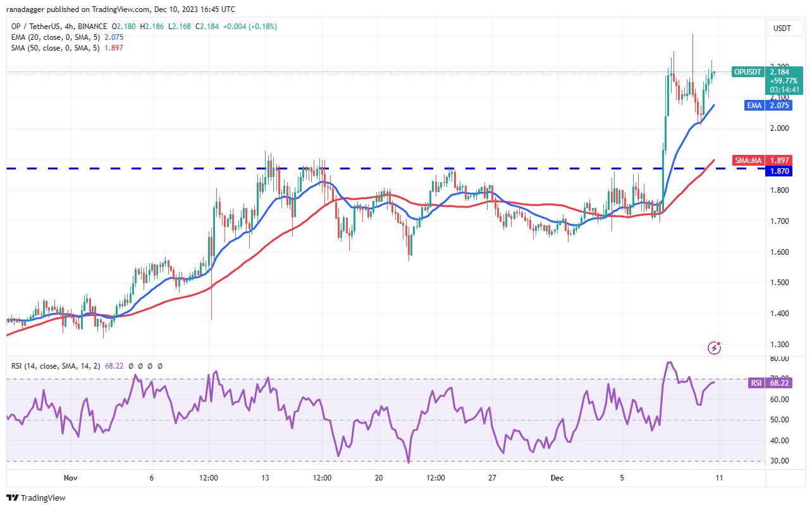Click the current price 2.184 countdown box

pyautogui.click(x=785, y=80)
